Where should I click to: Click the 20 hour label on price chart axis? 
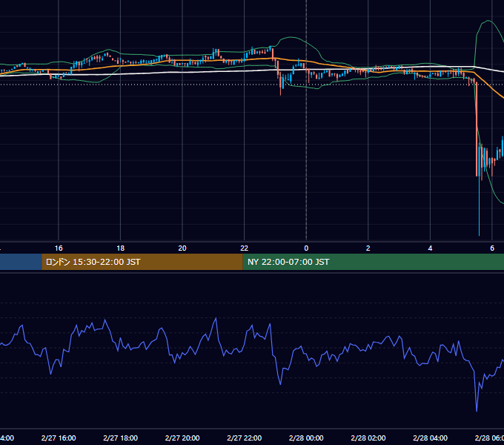pos(182,248)
